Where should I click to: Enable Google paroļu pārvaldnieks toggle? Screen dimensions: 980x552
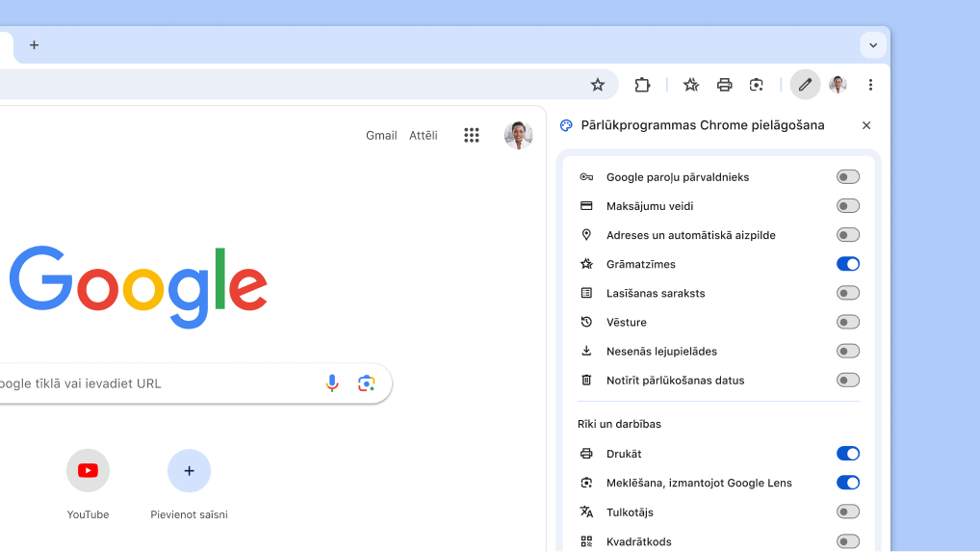(847, 177)
